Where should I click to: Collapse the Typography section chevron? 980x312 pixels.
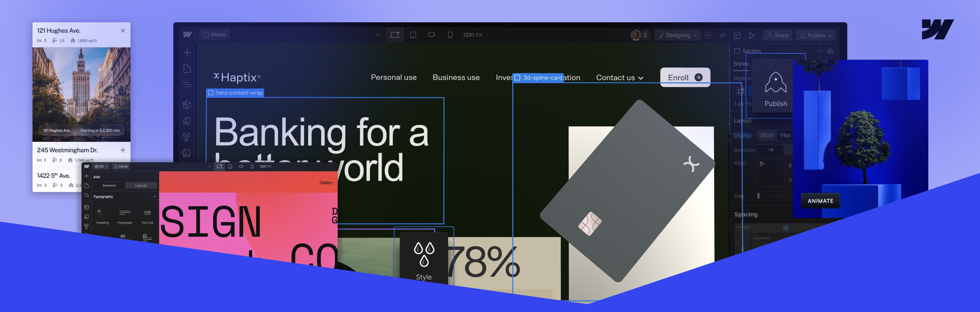154,197
